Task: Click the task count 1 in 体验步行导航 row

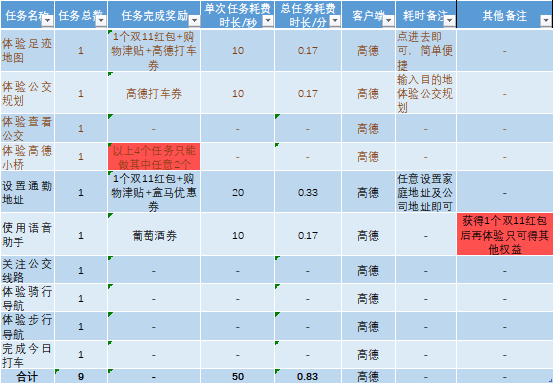Action: [x=81, y=326]
